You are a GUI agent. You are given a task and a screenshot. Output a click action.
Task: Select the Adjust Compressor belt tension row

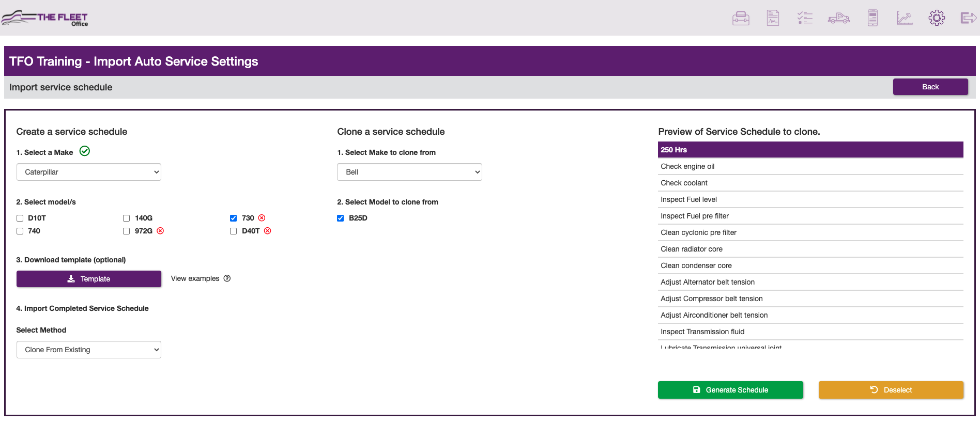point(810,299)
